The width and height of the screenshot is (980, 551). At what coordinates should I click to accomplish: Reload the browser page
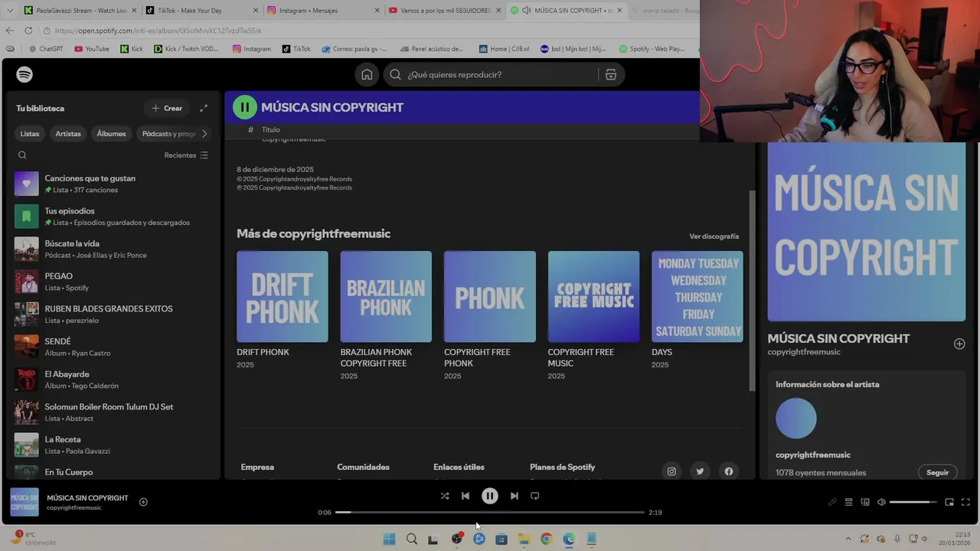(28, 31)
